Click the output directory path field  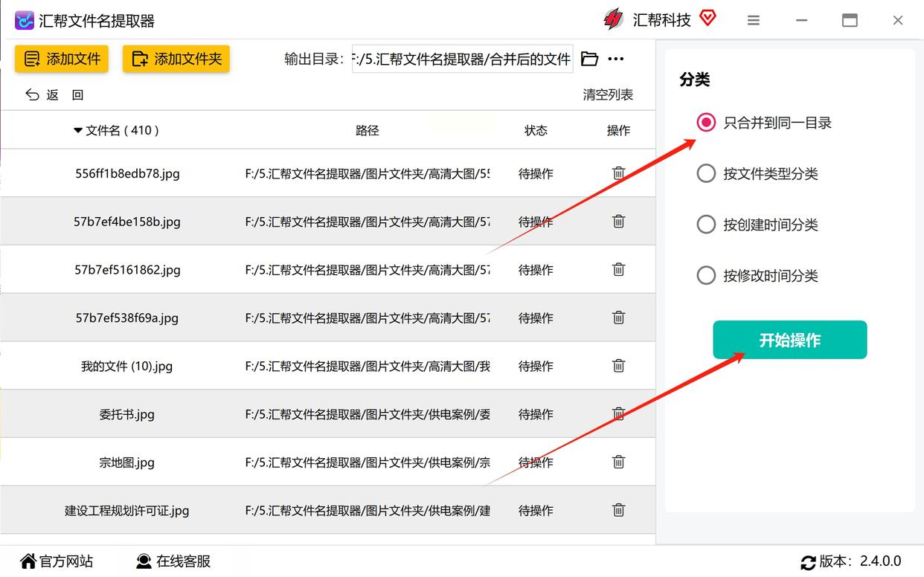(462, 59)
